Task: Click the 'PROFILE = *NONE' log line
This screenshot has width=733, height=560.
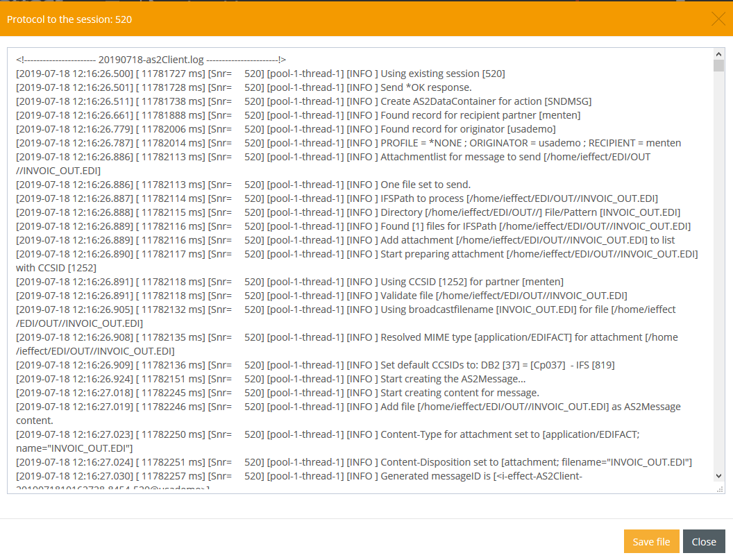Action: click(x=530, y=143)
